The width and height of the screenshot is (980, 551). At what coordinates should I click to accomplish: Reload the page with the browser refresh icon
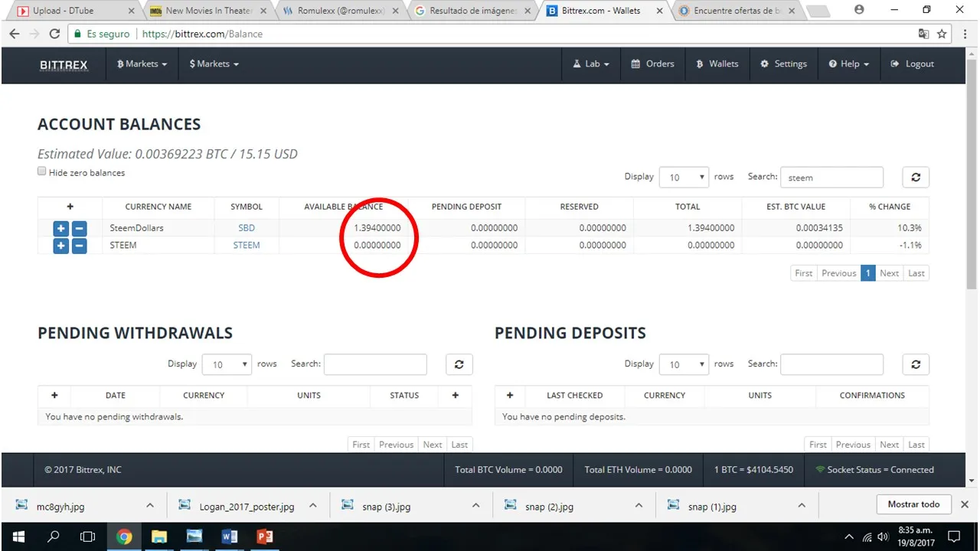tap(54, 34)
